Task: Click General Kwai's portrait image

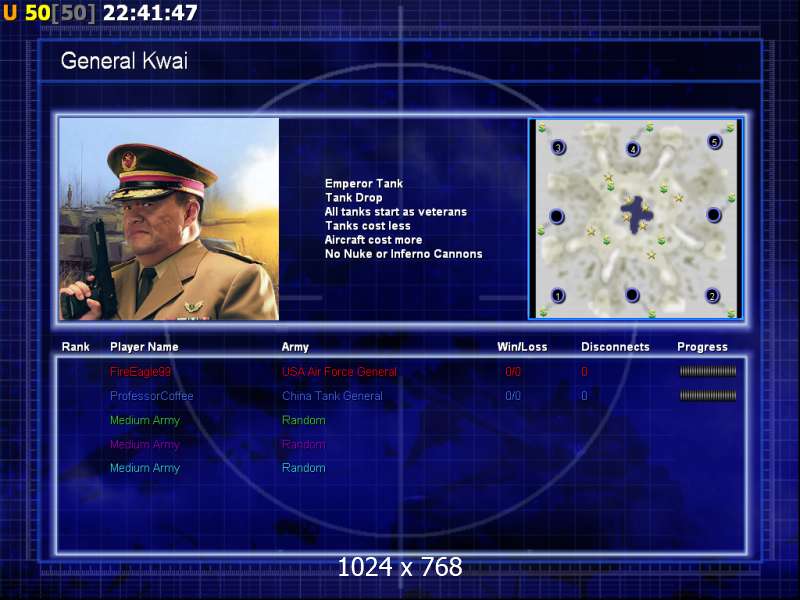Action: [169, 219]
